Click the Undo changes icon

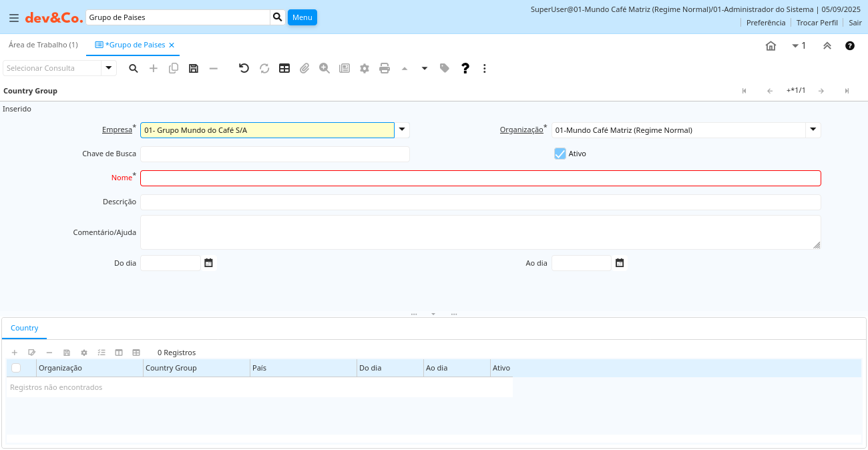coord(244,68)
